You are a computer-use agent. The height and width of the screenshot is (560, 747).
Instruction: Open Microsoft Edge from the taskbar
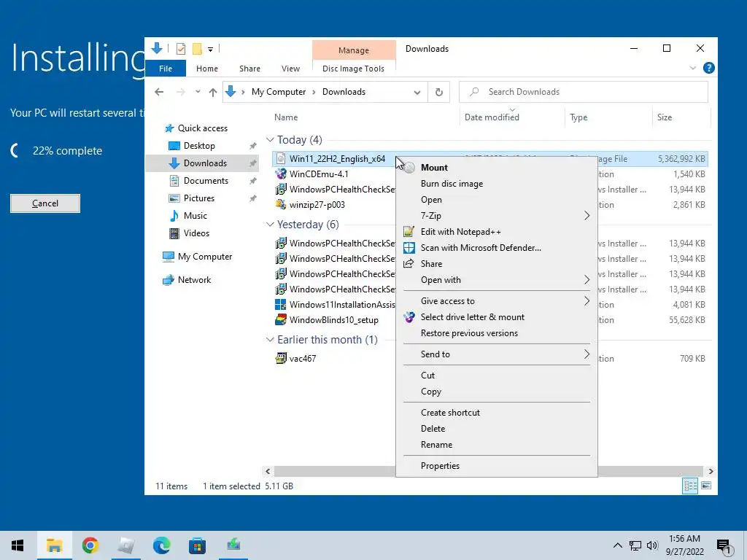tap(161, 545)
